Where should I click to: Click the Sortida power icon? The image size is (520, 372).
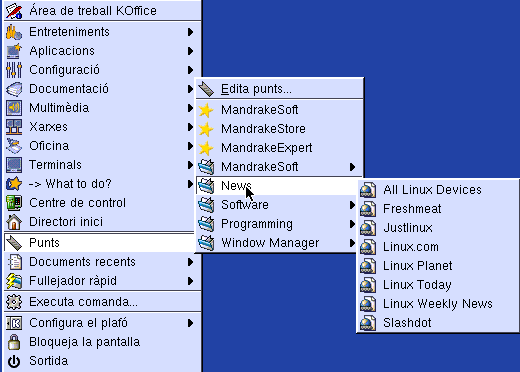(x=14, y=361)
